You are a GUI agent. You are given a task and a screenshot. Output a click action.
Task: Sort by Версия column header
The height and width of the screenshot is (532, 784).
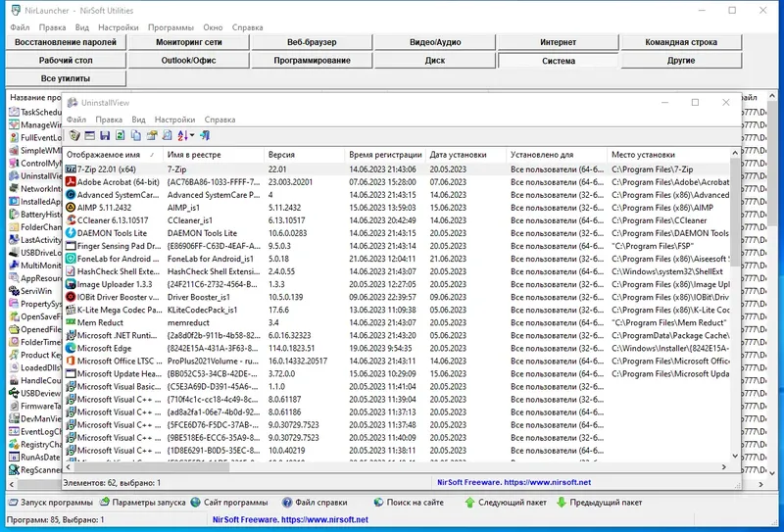pyautogui.click(x=304, y=155)
